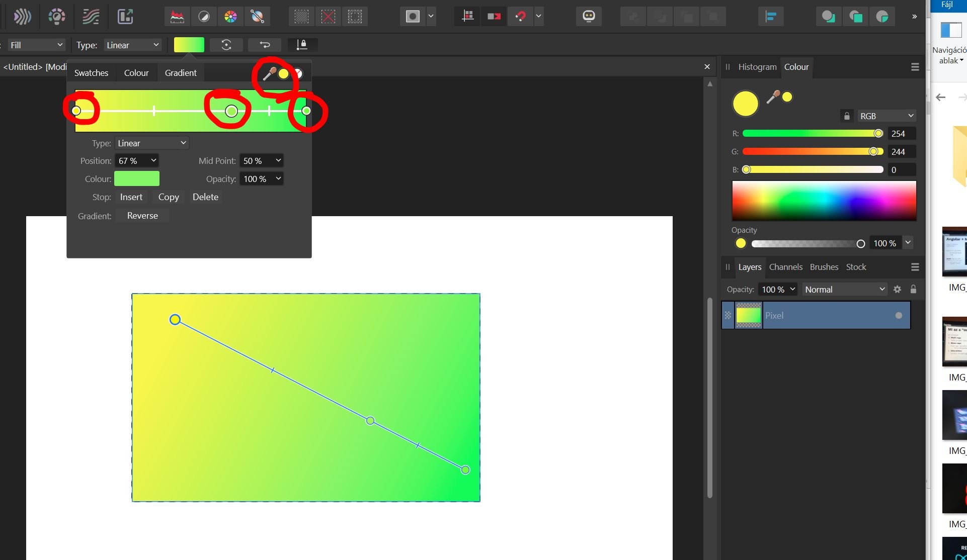Screen dimensions: 967x560
Task: Open the Snapping options dropdown arrow
Action: [539, 17]
